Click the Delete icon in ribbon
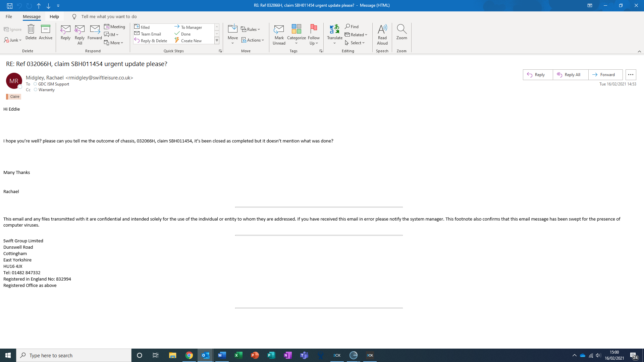The width and height of the screenshot is (644, 362). (x=31, y=32)
